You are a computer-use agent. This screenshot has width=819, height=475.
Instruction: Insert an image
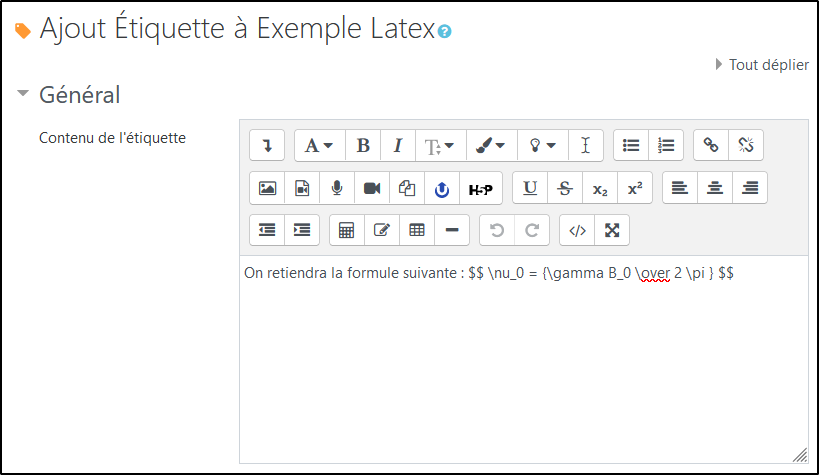coord(267,188)
